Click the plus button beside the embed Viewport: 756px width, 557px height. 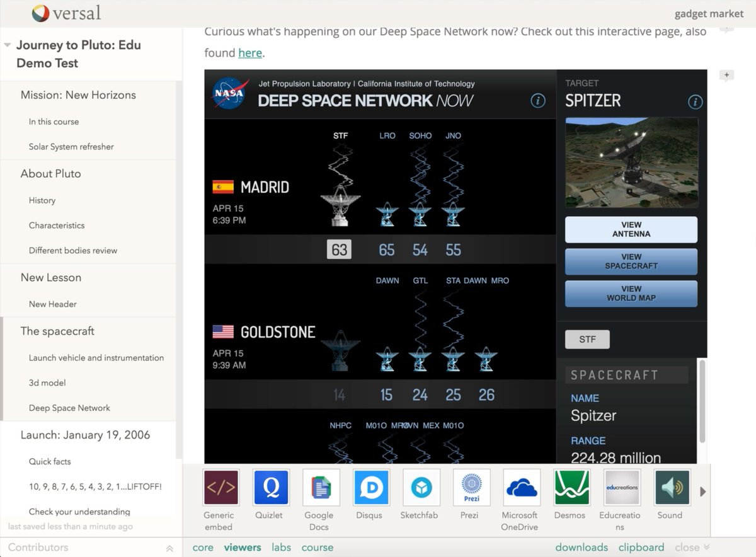click(726, 76)
